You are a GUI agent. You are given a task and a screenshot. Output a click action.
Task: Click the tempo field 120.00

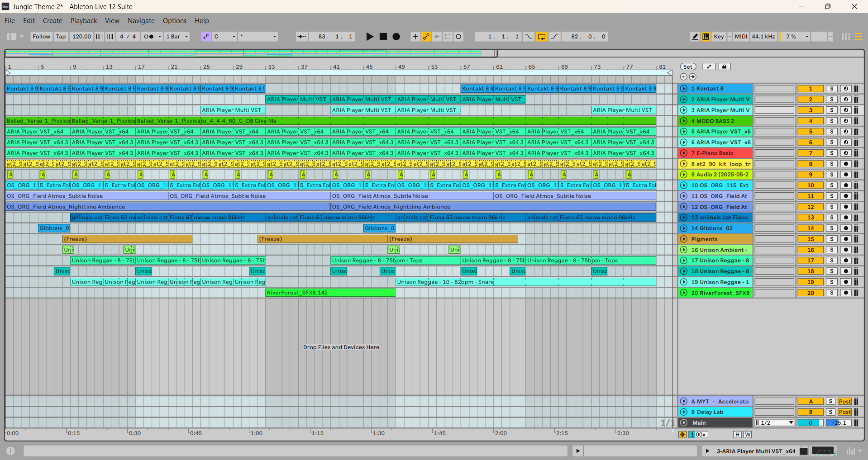pos(81,37)
